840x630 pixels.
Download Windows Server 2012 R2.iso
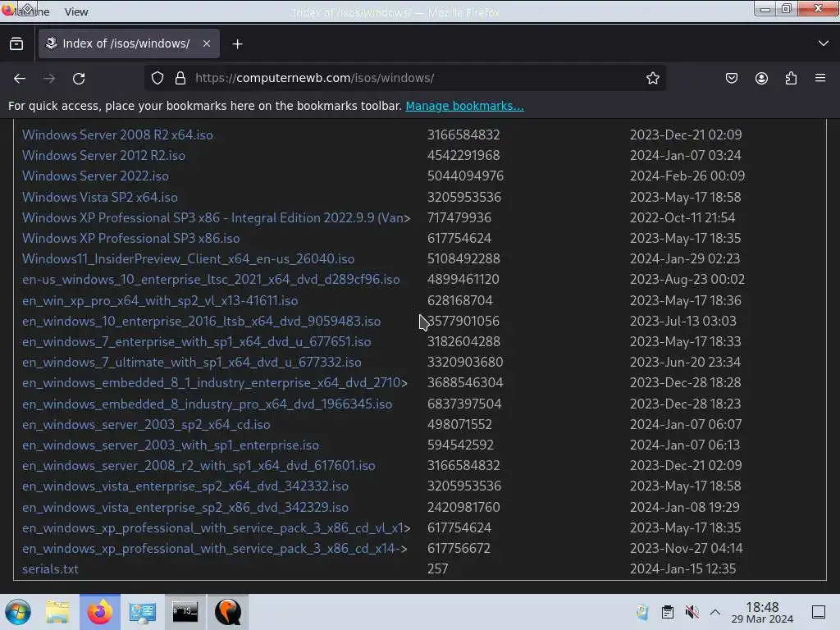click(x=103, y=155)
